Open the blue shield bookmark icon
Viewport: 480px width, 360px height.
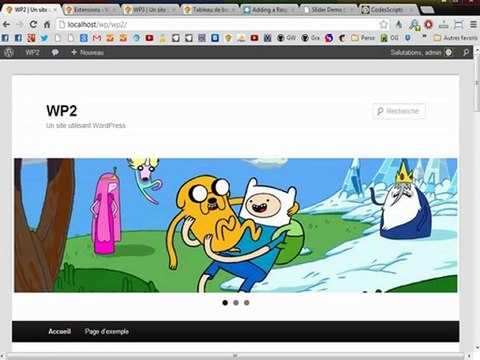pos(408,38)
